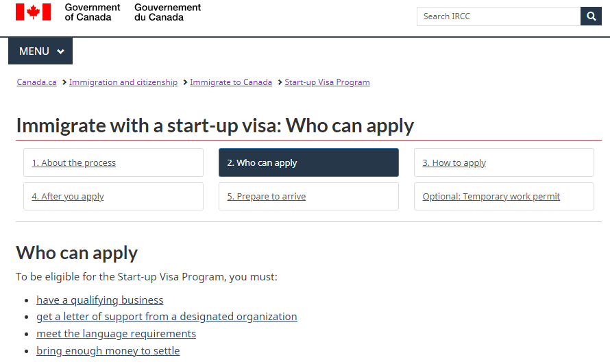This screenshot has width=610, height=364.
Task: Expand the MENU dropdown
Action: 40,51
